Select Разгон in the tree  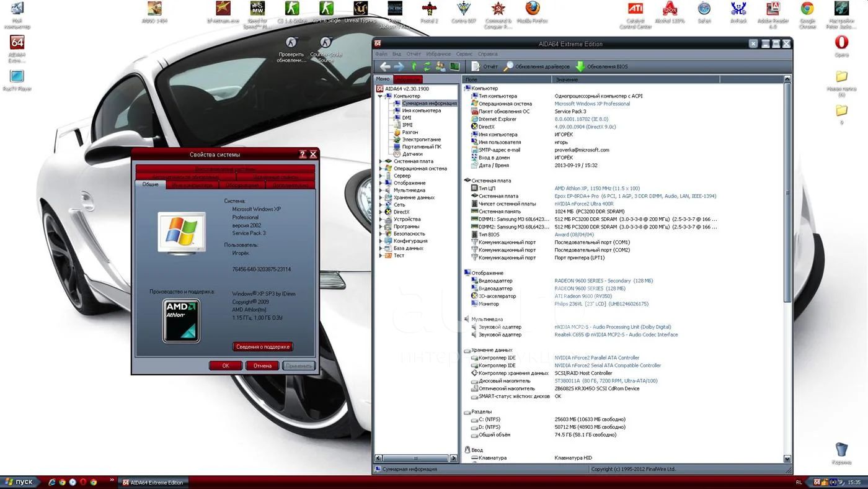pos(410,132)
